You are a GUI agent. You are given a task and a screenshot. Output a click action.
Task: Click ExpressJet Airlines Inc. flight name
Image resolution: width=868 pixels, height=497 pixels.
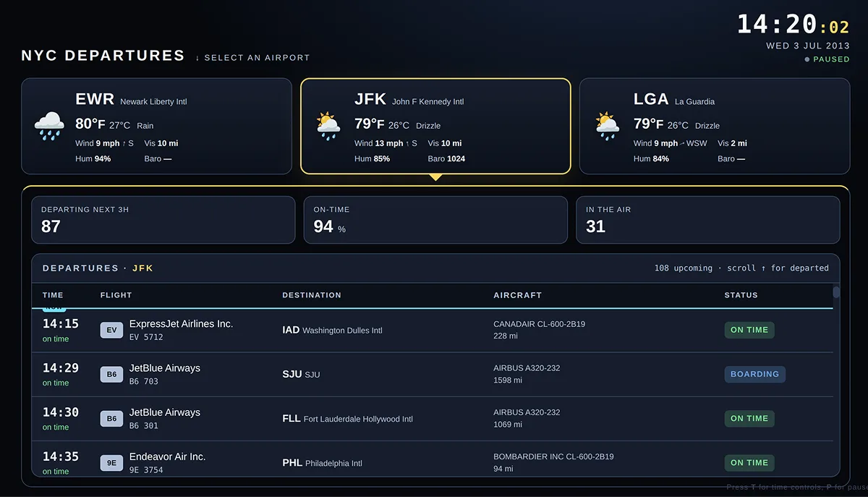click(x=181, y=324)
